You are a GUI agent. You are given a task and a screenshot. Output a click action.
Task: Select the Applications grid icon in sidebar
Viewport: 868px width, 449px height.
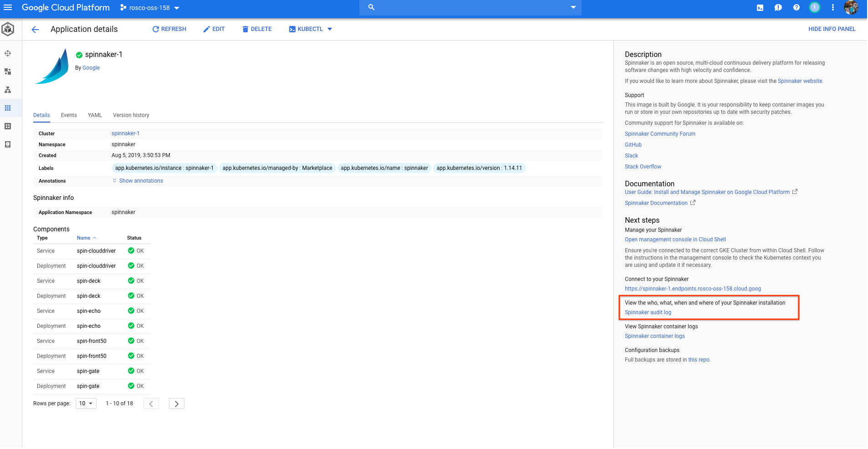[x=7, y=108]
